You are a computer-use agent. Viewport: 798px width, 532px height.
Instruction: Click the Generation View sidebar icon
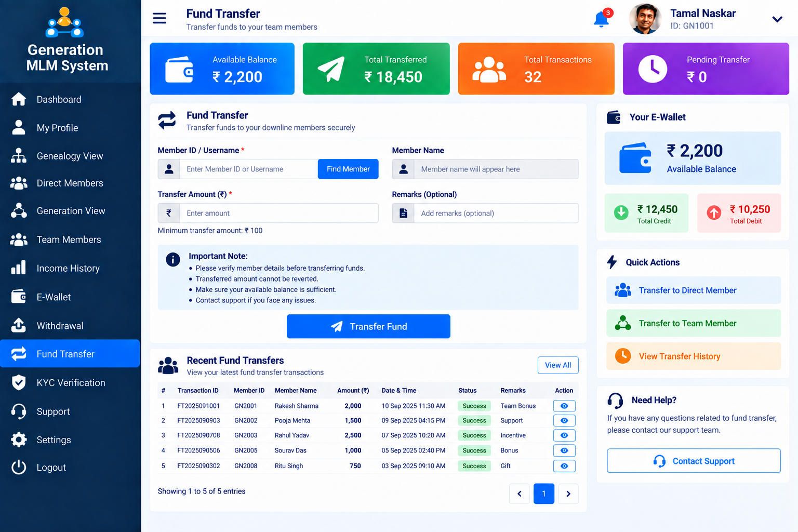(19, 211)
